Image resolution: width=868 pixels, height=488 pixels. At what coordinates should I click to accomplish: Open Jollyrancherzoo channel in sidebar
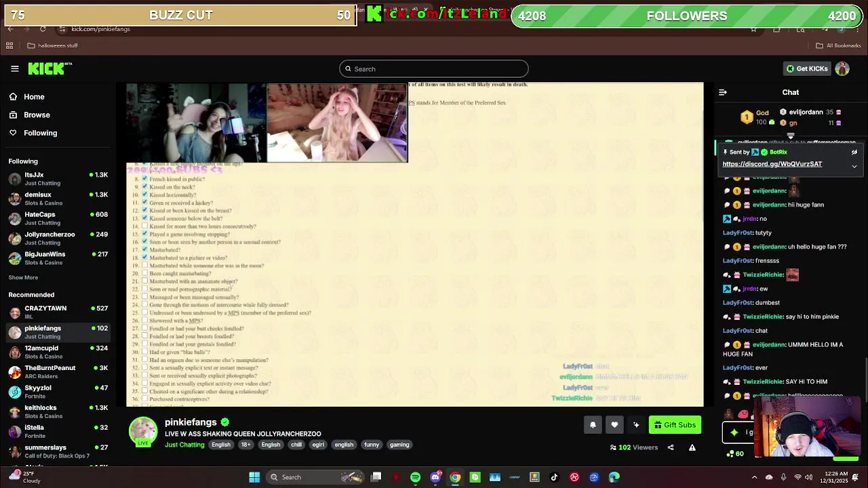point(58,238)
